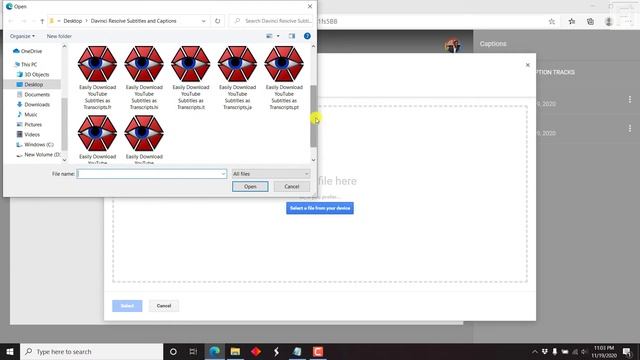Open the All files type dropdown
The height and width of the screenshot is (360, 640).
point(271,174)
